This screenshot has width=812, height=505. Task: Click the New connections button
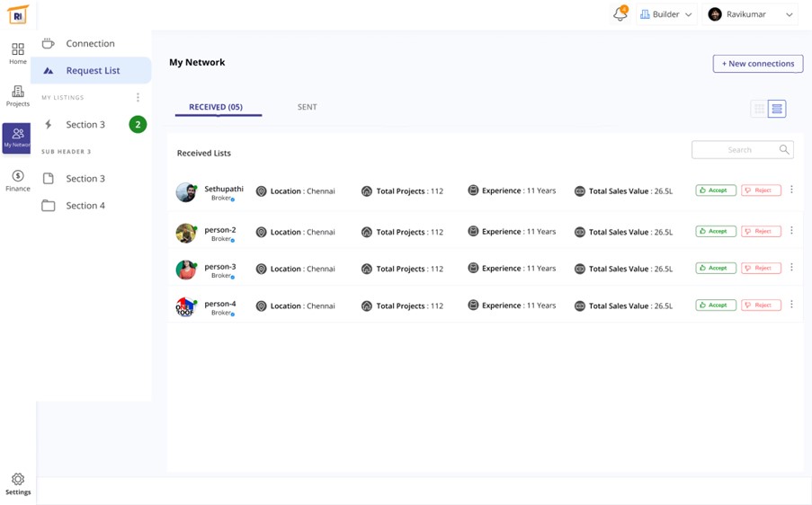(x=757, y=64)
